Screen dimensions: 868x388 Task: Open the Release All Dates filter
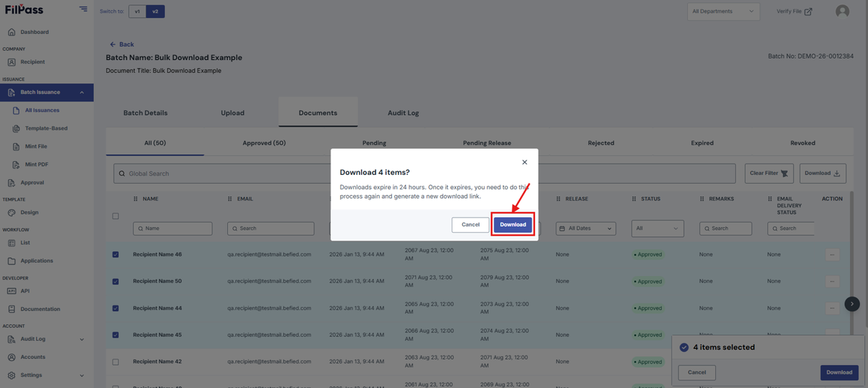(586, 228)
